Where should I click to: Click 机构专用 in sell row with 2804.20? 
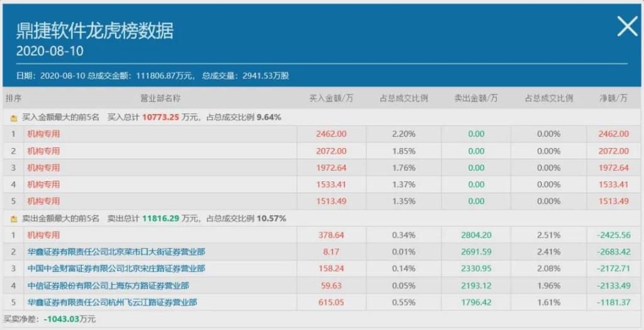pyautogui.click(x=43, y=235)
